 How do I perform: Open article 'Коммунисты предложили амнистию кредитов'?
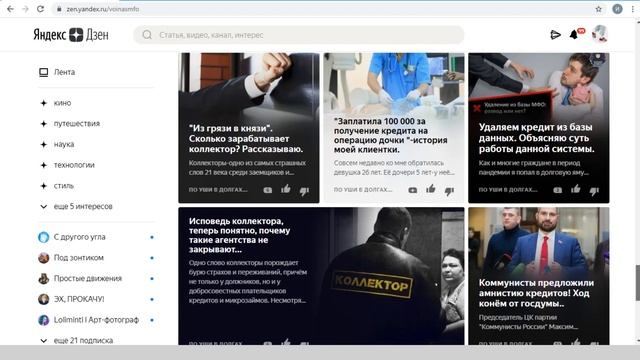[539, 276]
